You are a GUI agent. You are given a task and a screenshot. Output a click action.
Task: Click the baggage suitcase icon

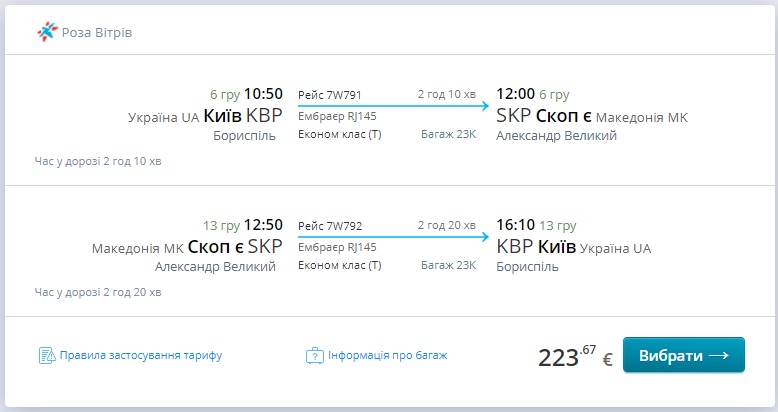tap(314, 355)
